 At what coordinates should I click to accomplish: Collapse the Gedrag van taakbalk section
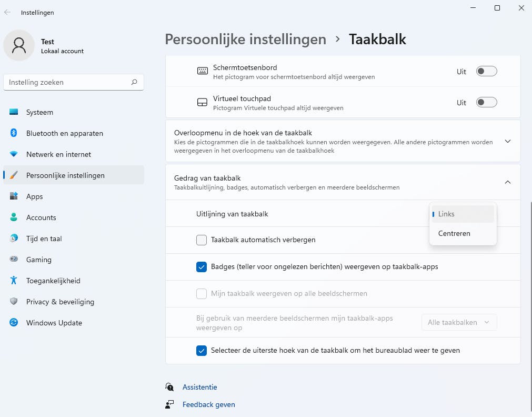tap(507, 182)
